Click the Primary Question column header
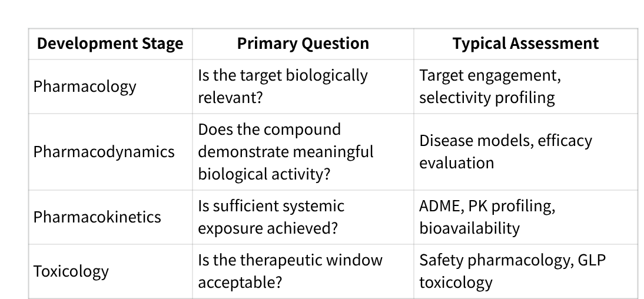This screenshot has height=299, width=644. point(303,44)
